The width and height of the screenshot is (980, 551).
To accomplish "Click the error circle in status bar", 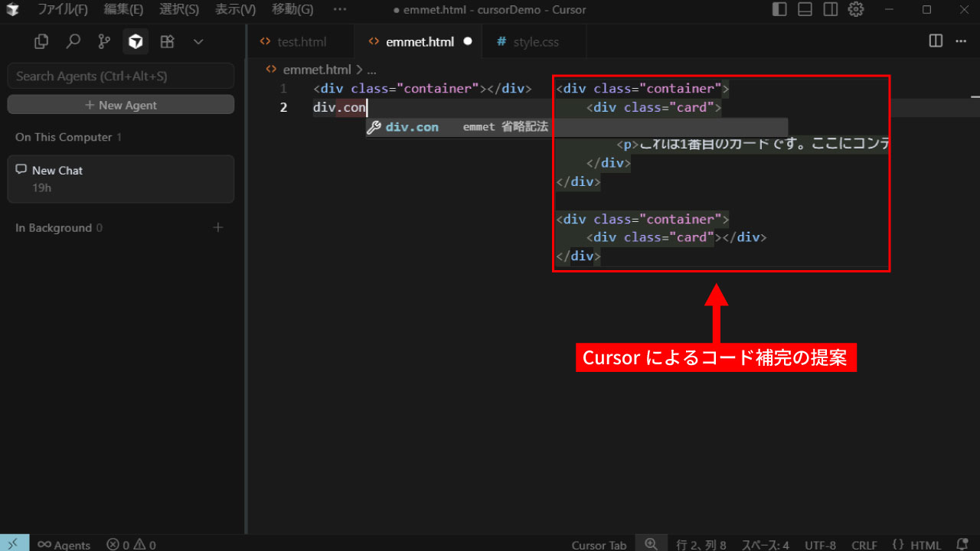I will [x=113, y=545].
